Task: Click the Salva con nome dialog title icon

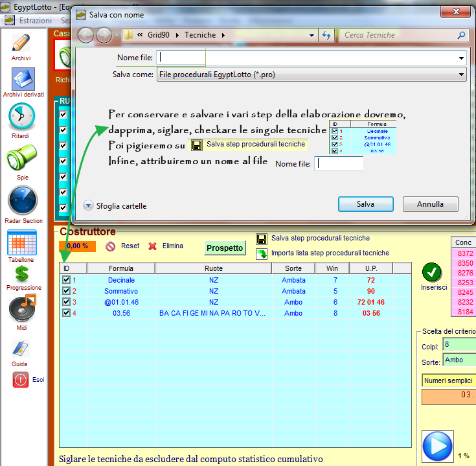Action: click(x=81, y=15)
